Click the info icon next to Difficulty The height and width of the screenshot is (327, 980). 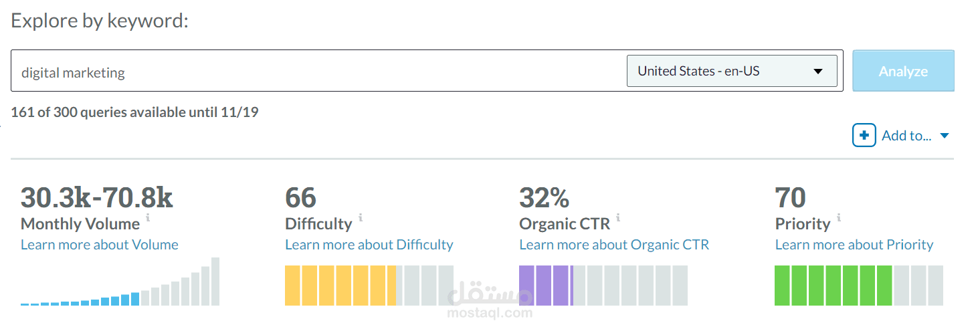coord(361,218)
